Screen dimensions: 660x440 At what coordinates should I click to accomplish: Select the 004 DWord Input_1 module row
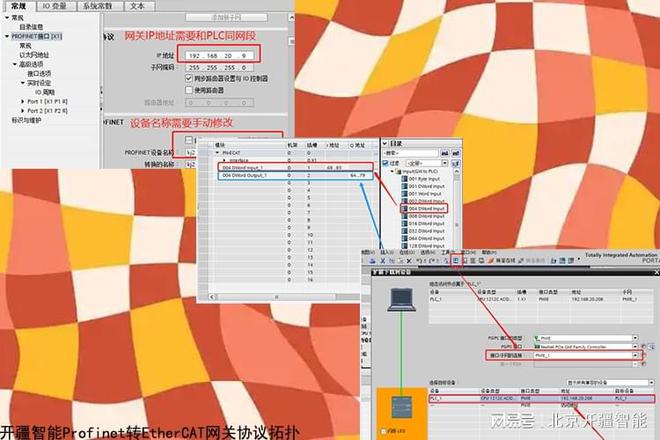295,168
